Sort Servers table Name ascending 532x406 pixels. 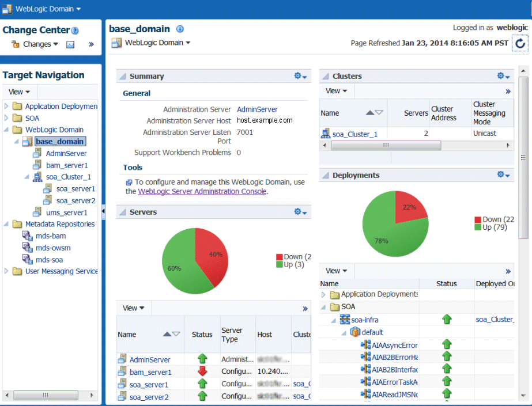[167, 334]
